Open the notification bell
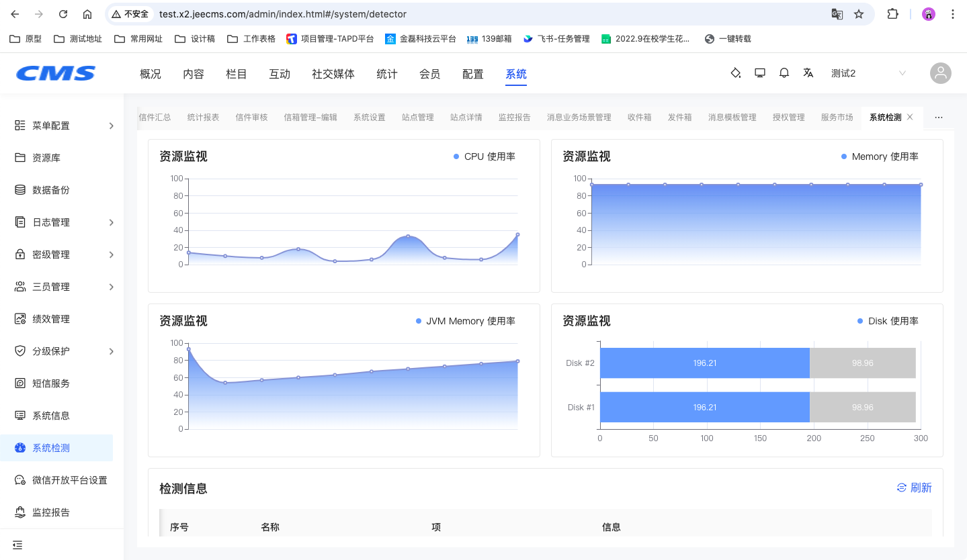 (x=784, y=73)
